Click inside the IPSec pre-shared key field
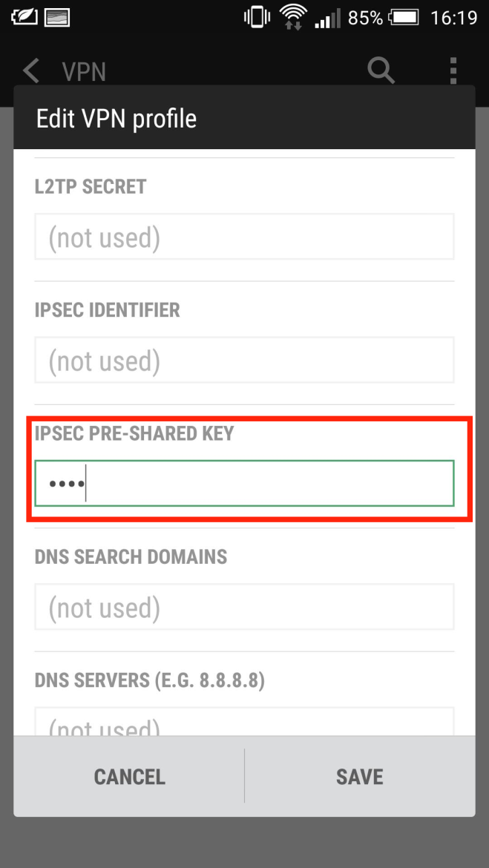 tap(244, 484)
